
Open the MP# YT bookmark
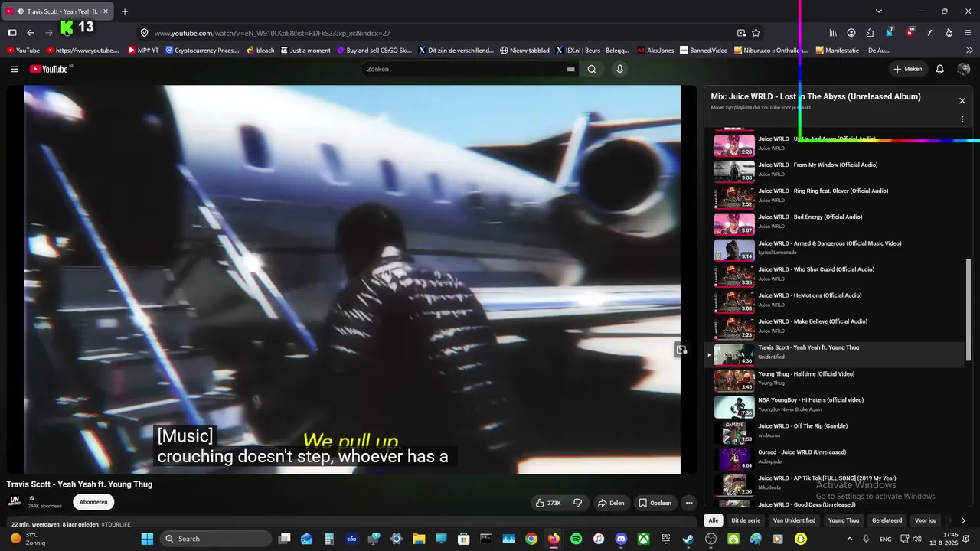point(143,51)
